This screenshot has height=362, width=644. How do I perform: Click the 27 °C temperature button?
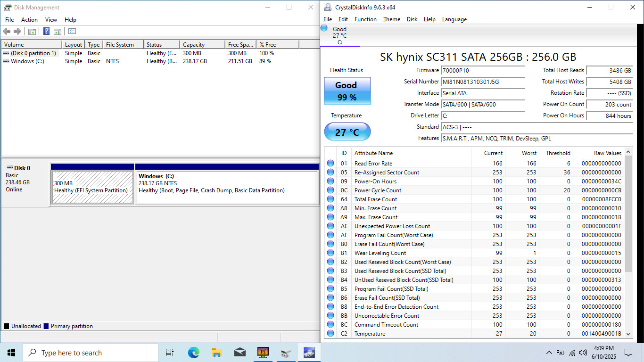347,132
